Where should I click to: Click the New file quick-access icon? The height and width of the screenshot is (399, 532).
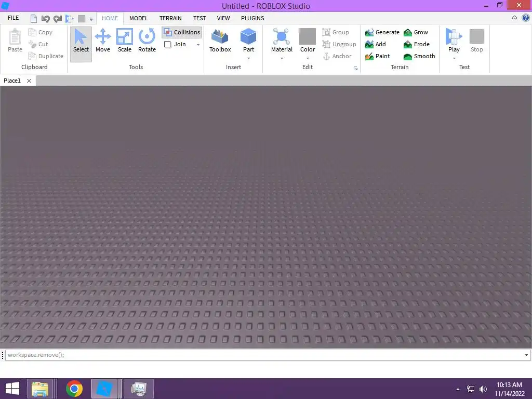pyautogui.click(x=34, y=19)
